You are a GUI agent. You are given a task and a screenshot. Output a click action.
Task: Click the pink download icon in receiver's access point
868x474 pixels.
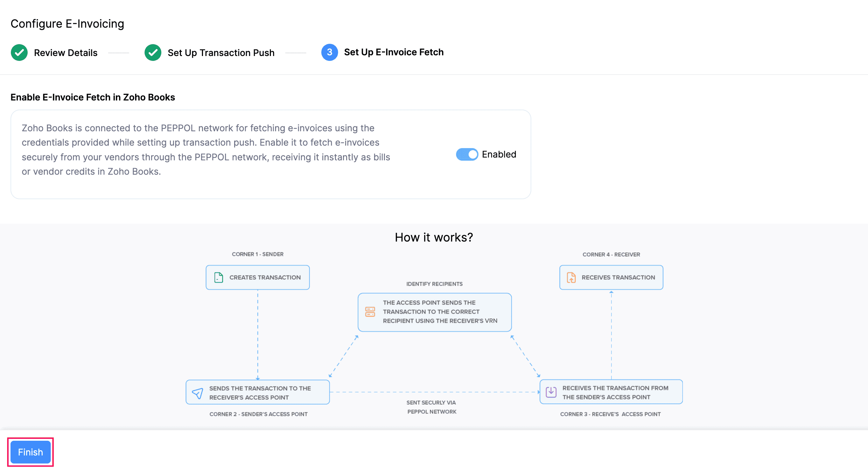(551, 392)
